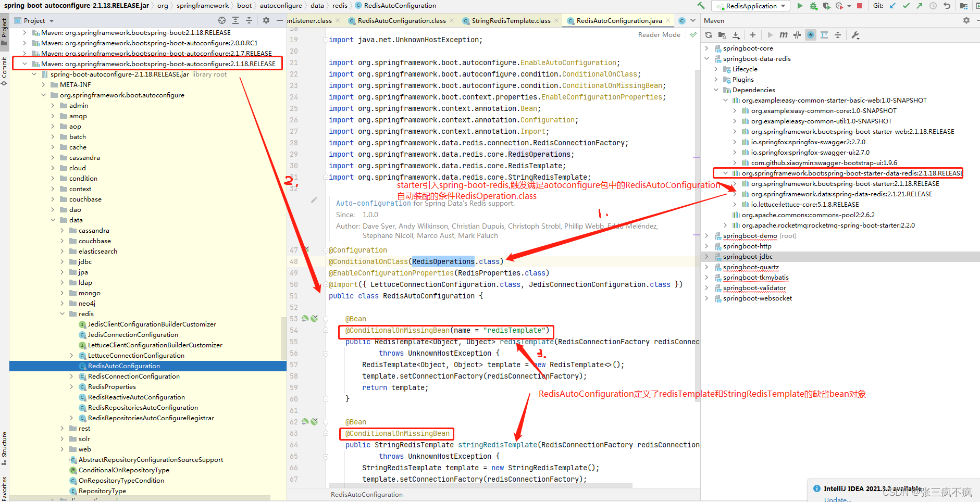Screen dimensions: 980x502
Task: Reload all Maven projects
Action: click(709, 35)
